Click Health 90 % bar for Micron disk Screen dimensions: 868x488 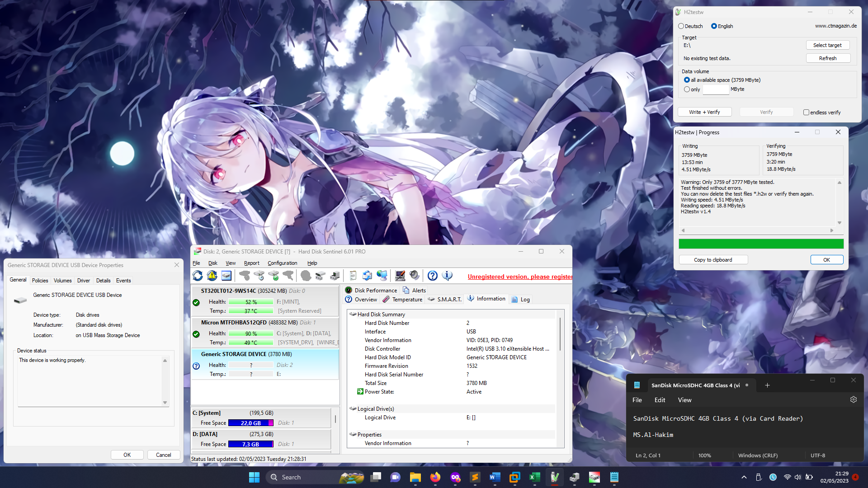(x=250, y=334)
